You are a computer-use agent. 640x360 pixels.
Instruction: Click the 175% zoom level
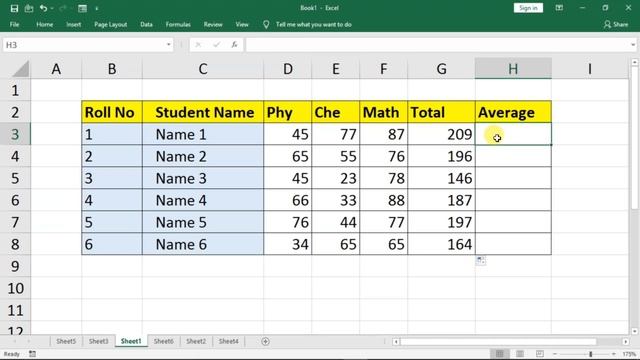(x=629, y=354)
